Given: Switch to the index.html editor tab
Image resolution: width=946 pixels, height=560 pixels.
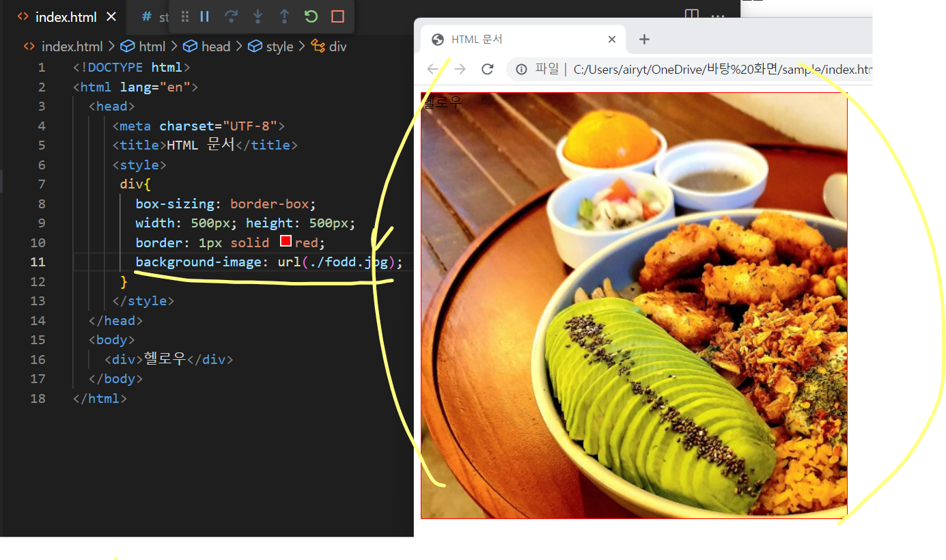Looking at the screenshot, I should pyautogui.click(x=66, y=17).
